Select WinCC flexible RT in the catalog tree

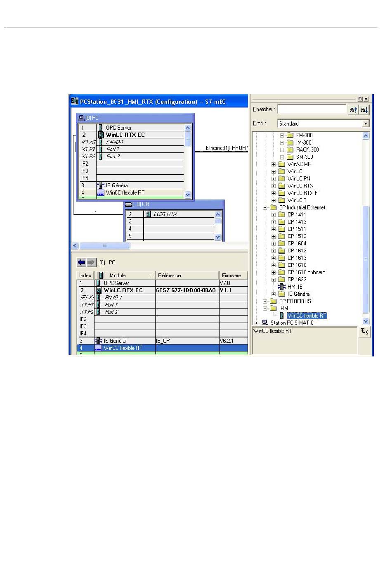coord(307,316)
